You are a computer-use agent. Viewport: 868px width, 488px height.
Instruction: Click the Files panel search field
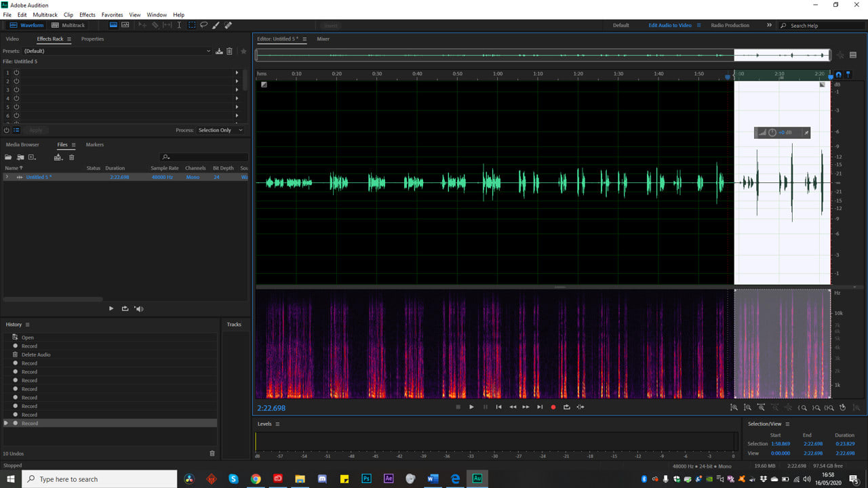click(x=203, y=157)
